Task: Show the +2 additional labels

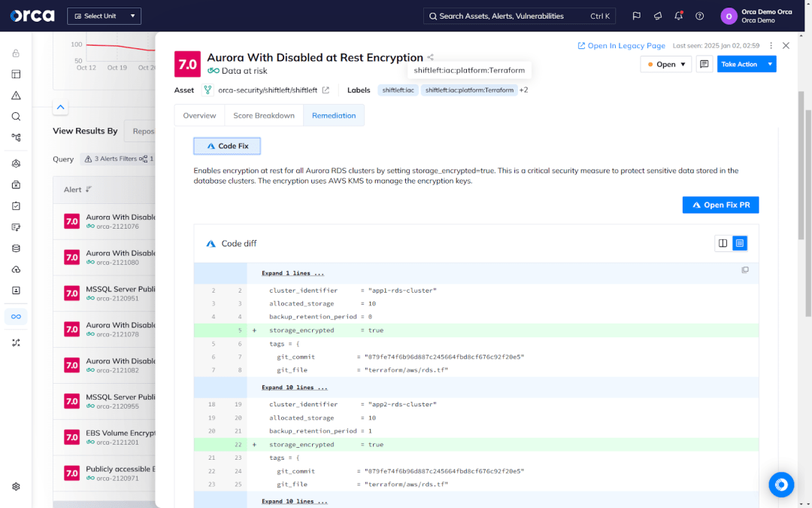Action: [523, 90]
